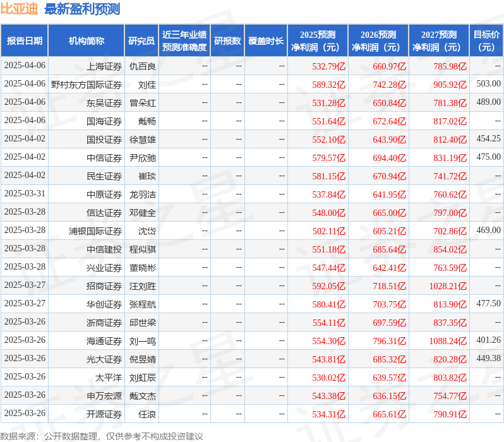Click the 近三年业绩预测准确度 header
This screenshot has width=504, height=442.
184,40
